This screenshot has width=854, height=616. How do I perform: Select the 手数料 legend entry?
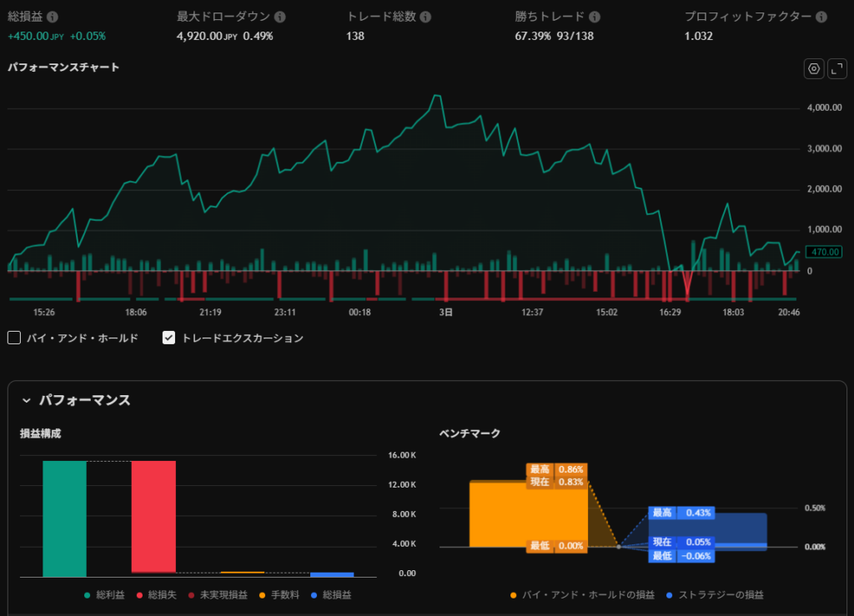click(x=279, y=595)
